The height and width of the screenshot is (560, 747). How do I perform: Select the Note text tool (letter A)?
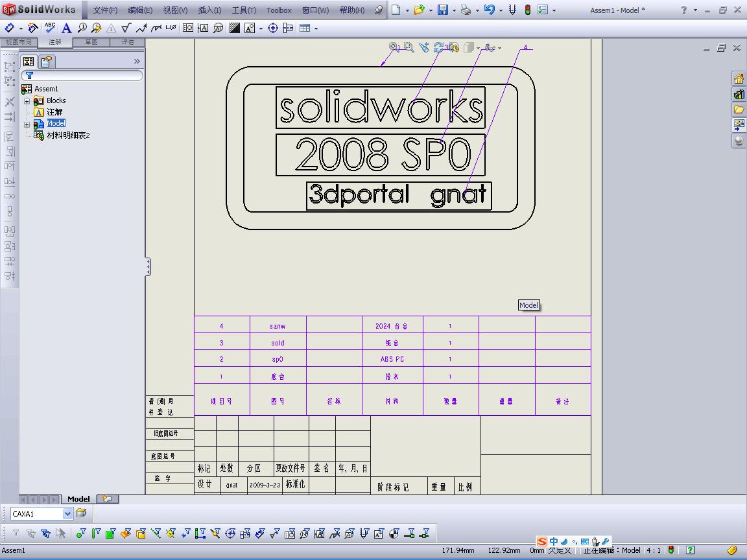66,28
